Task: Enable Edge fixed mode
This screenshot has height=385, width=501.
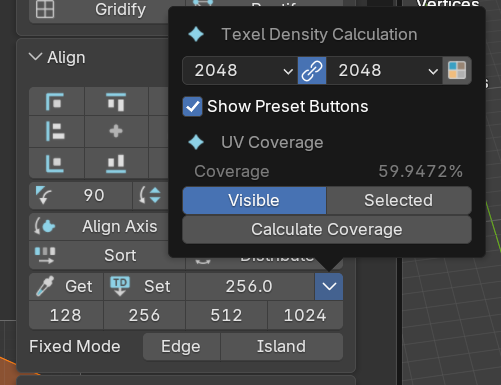Action: click(181, 346)
